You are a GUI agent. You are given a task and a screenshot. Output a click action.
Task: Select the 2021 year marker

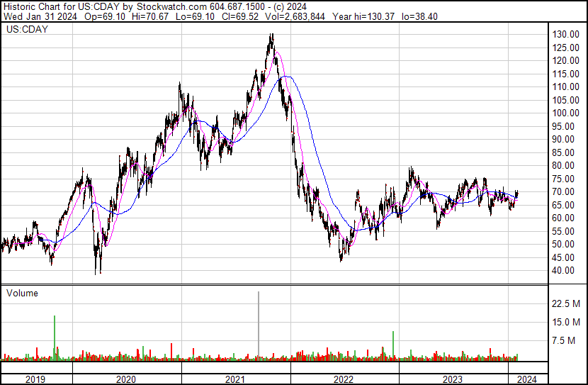tap(235, 379)
